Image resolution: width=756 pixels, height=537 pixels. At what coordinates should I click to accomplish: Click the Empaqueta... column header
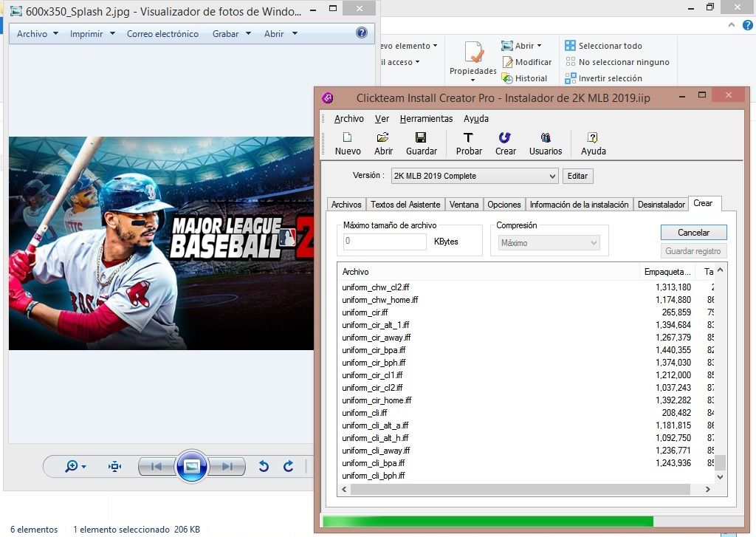coord(668,272)
